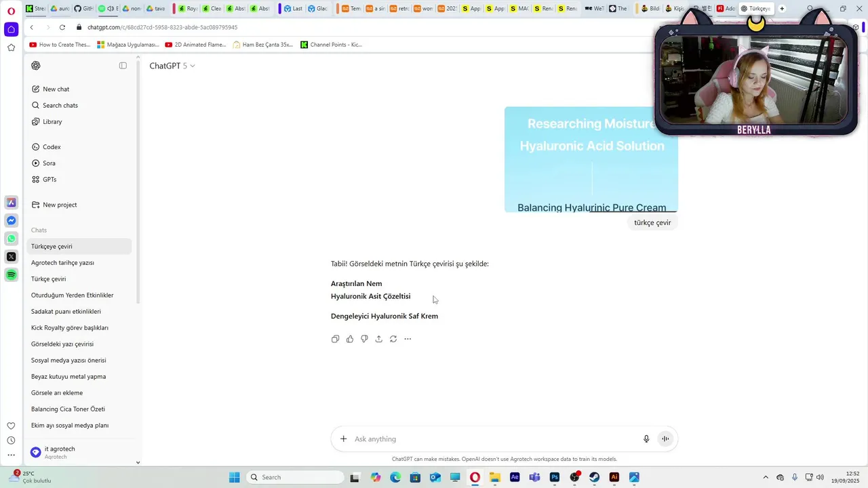Reload the page in Opera
The width and height of the screenshot is (868, 488).
62,27
